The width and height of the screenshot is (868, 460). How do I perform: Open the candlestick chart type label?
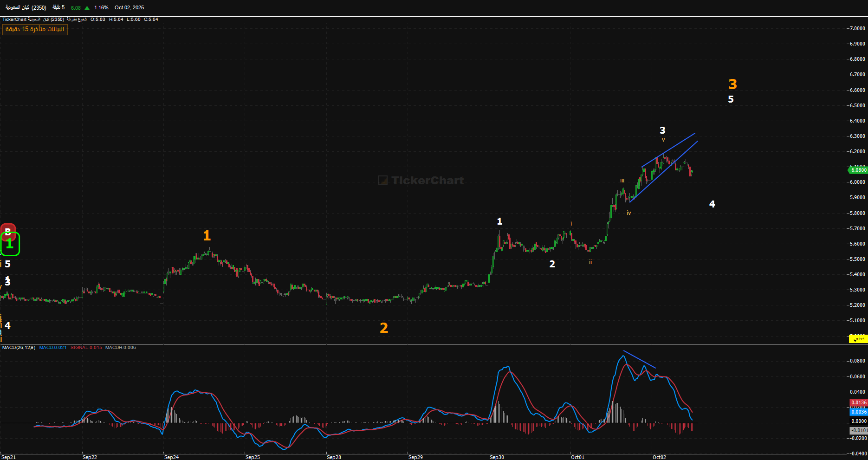[x=77, y=19]
